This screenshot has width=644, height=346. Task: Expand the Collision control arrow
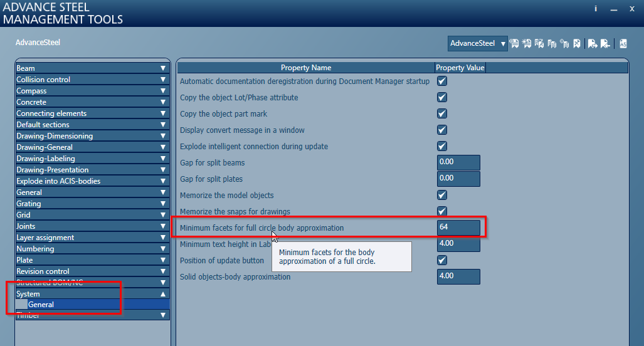[x=163, y=80]
